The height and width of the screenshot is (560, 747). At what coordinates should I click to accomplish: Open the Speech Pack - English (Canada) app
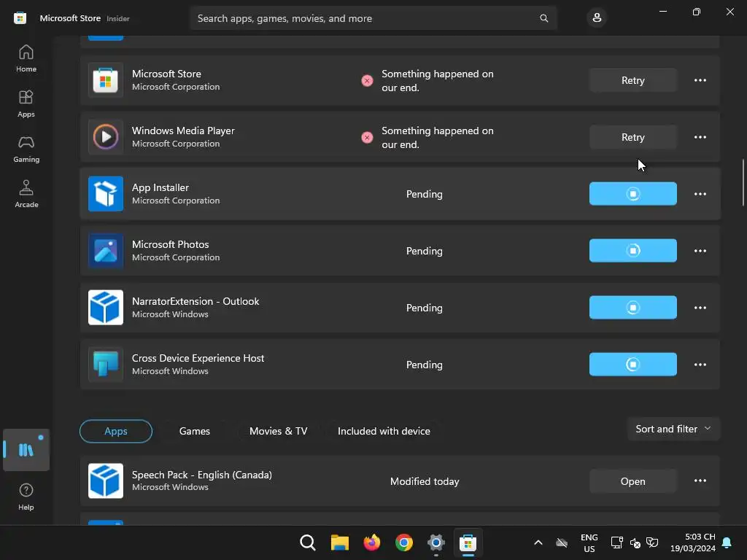click(632, 481)
